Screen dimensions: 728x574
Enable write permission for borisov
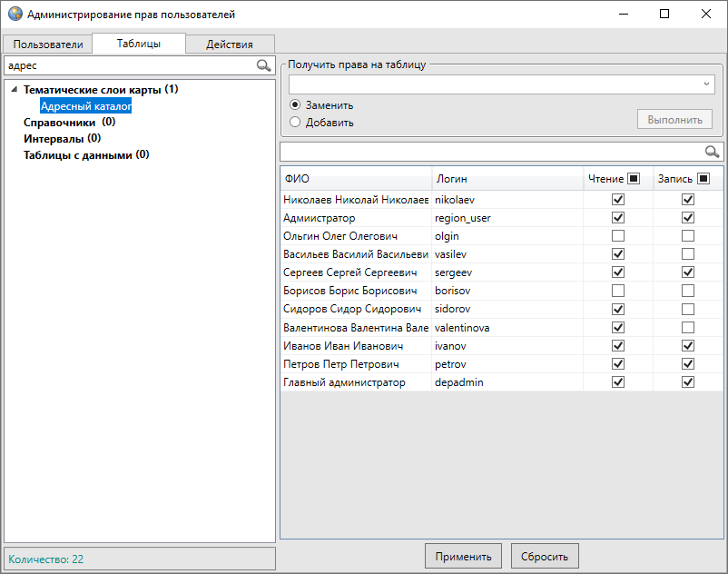[x=688, y=291]
